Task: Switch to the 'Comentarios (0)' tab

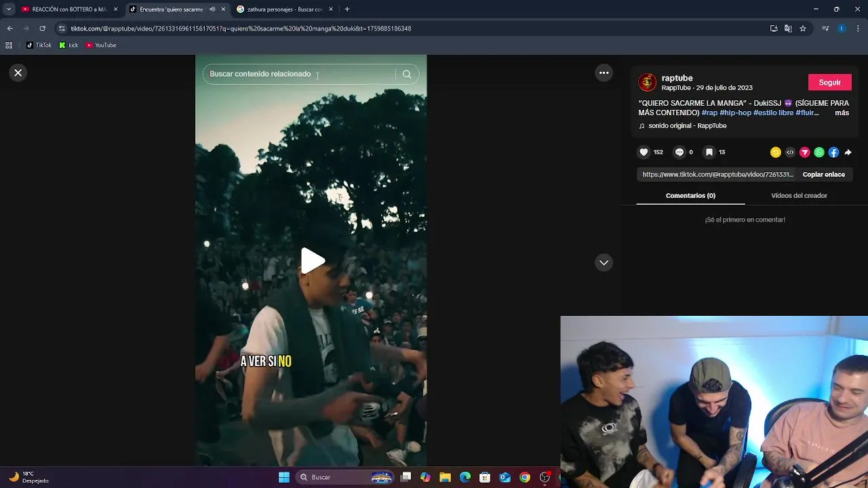Action: (690, 195)
